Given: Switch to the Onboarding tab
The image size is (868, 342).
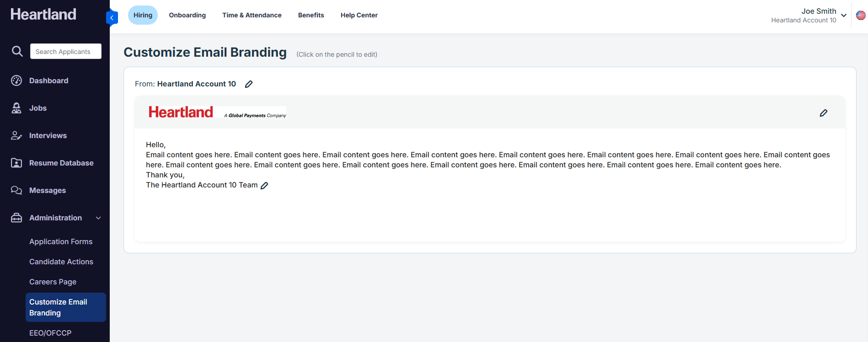Looking at the screenshot, I should point(188,15).
